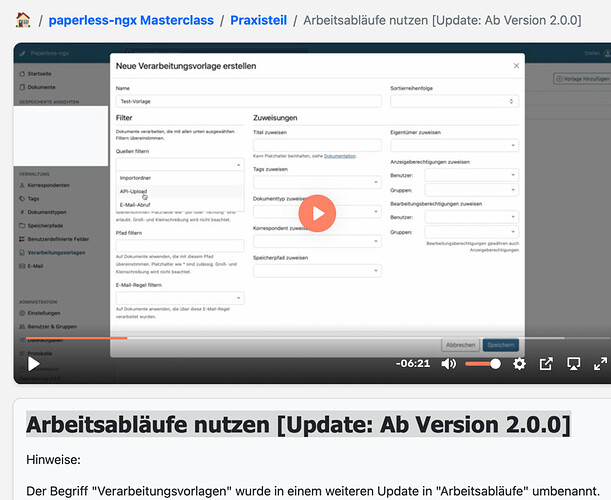Screen dimensions: 611x500
Task: Click the Einstellungen gear icon in sidebar
Action: pos(22,313)
